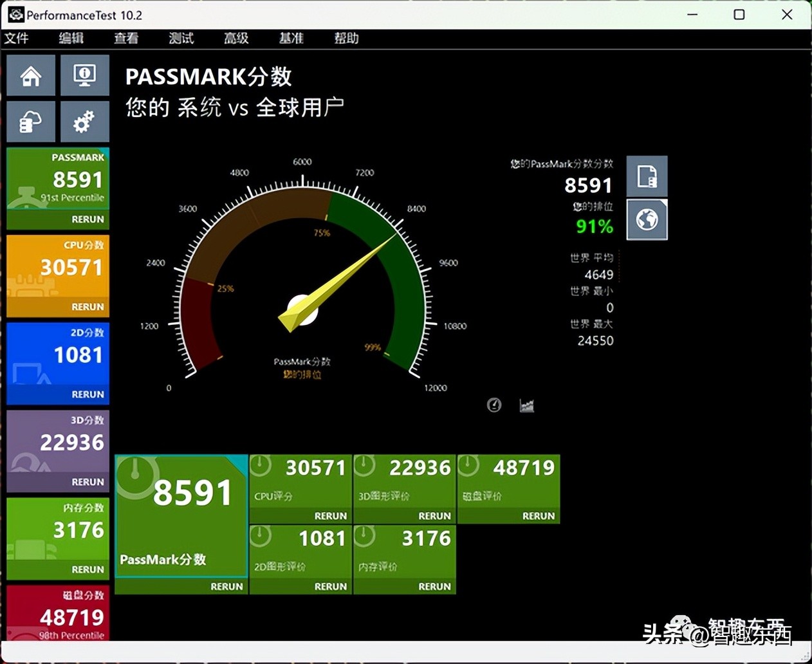
Task: Switch to the distribution chart view icon
Action: pyautogui.click(x=526, y=405)
